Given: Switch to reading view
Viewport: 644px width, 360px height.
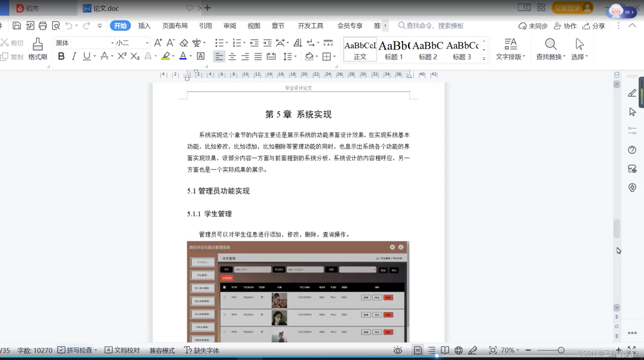Looking at the screenshot, I should (445, 350).
